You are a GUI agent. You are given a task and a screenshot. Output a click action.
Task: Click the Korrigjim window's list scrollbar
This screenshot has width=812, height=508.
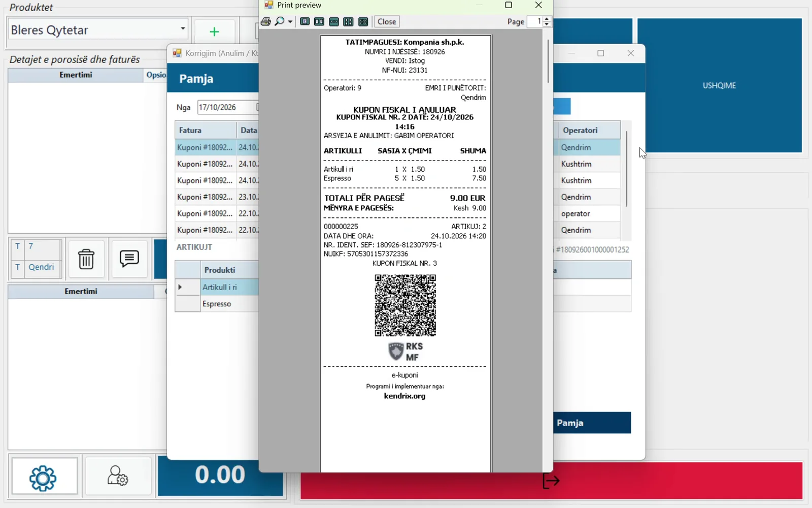(x=627, y=169)
